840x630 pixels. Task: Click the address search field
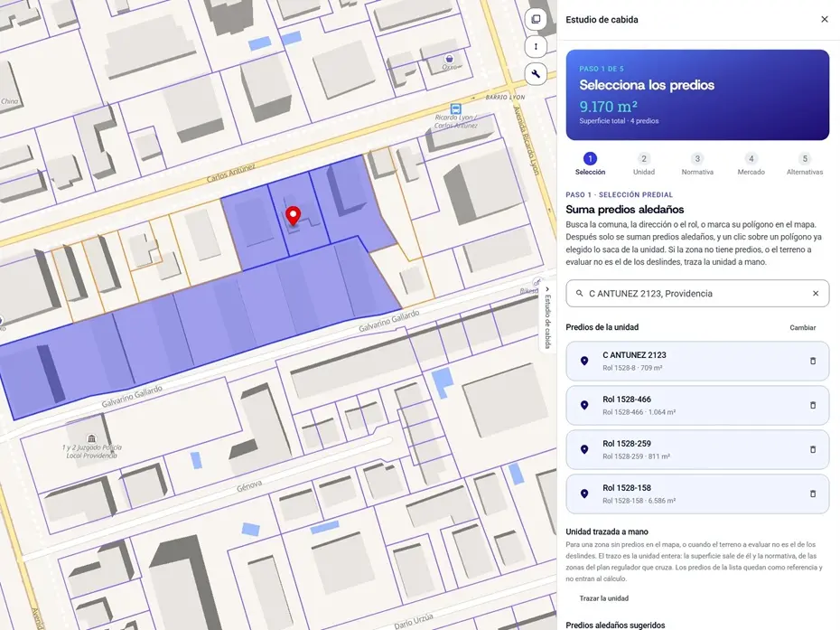click(x=697, y=293)
